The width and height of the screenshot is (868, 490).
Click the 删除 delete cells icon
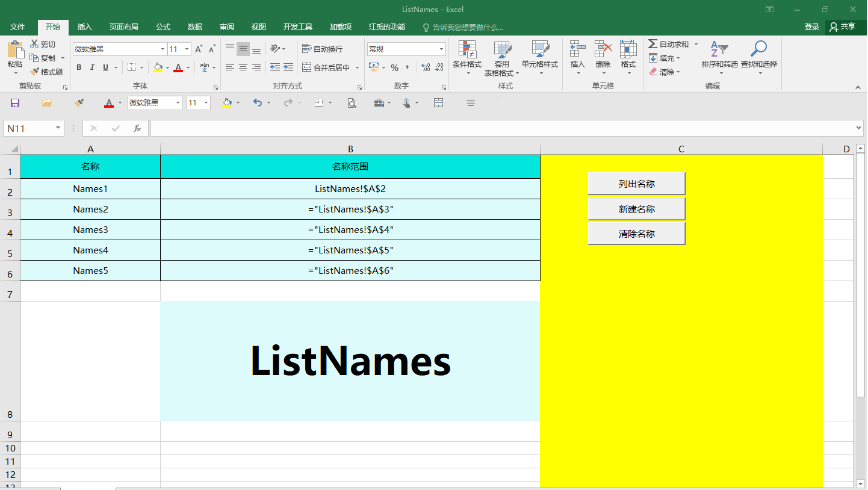603,49
